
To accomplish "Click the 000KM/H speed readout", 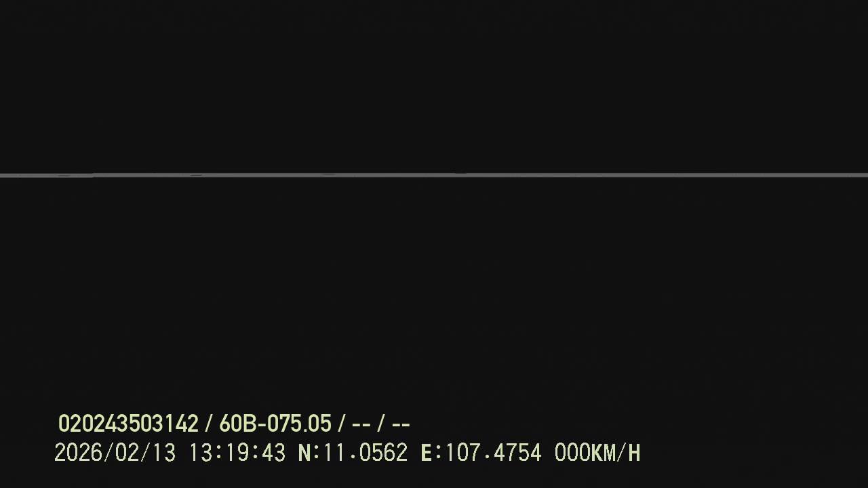I will pyautogui.click(x=597, y=453).
